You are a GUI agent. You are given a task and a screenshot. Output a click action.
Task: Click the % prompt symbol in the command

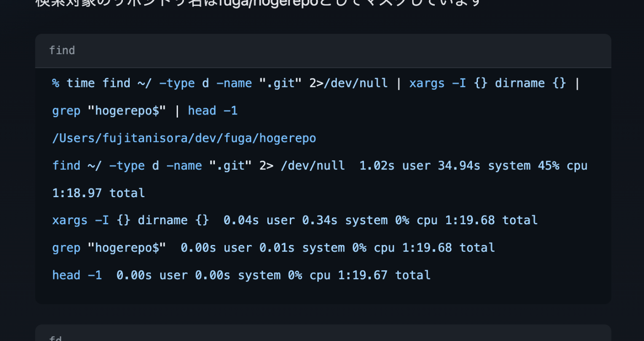coord(56,83)
